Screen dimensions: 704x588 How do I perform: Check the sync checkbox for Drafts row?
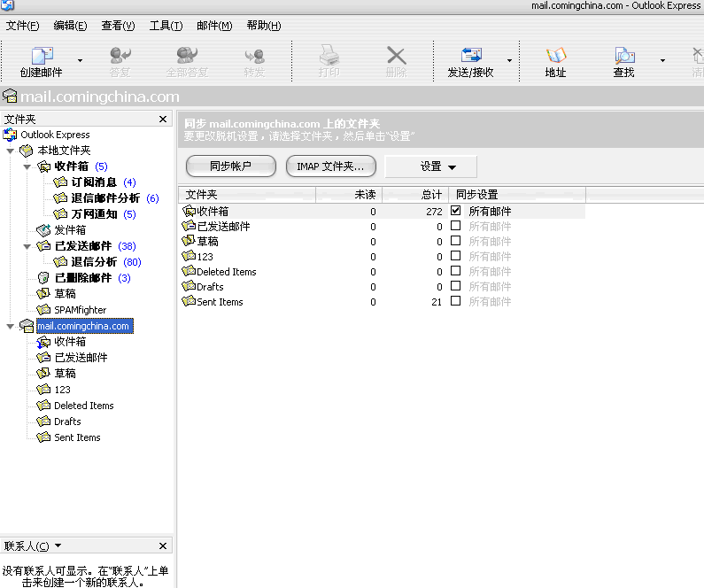click(455, 285)
